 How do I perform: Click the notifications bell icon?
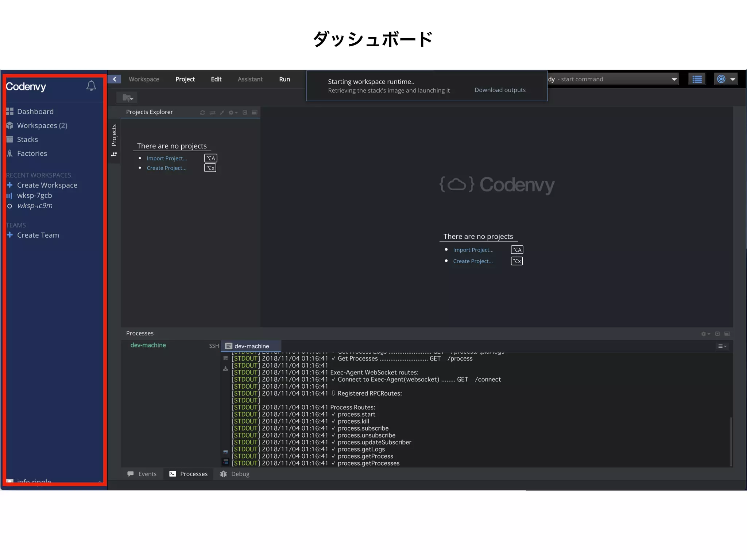tap(91, 86)
